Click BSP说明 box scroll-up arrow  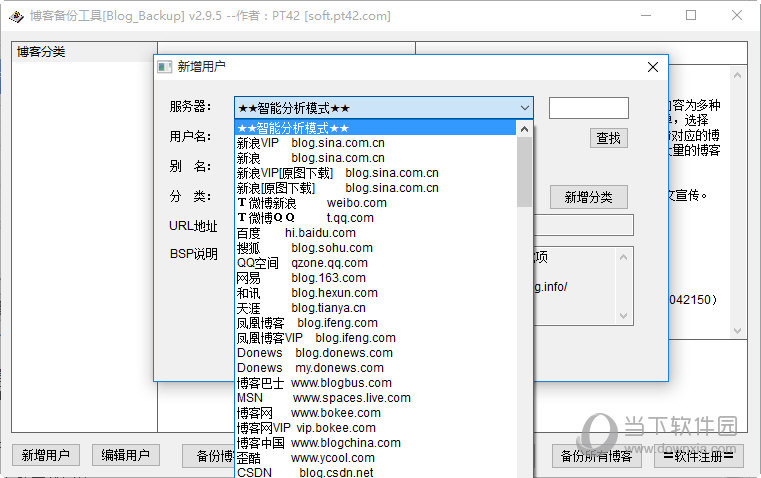(x=624, y=257)
